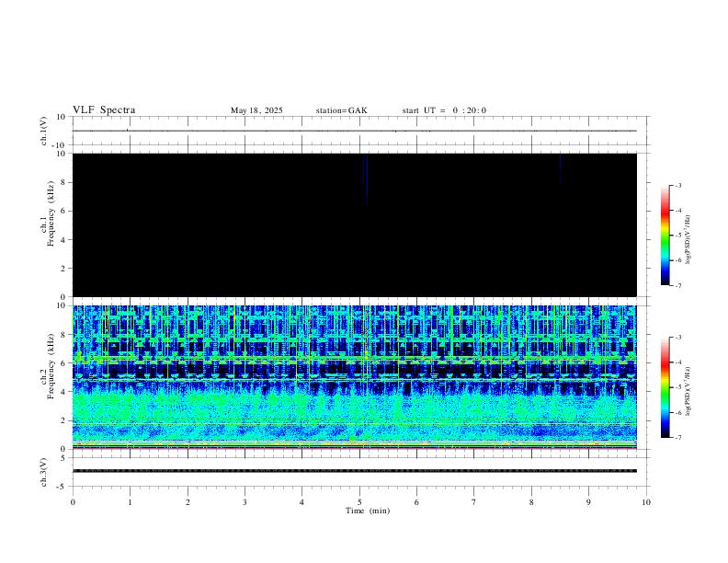Screen dimensions: 728x563
Task: Click the "ch.3(V)" waveform axis label
Action: pos(44,472)
